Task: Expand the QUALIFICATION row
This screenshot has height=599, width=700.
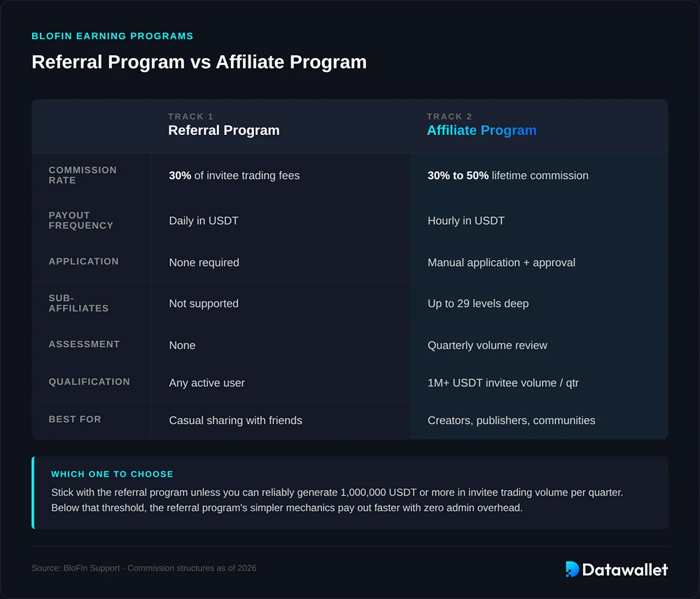Action: click(89, 382)
